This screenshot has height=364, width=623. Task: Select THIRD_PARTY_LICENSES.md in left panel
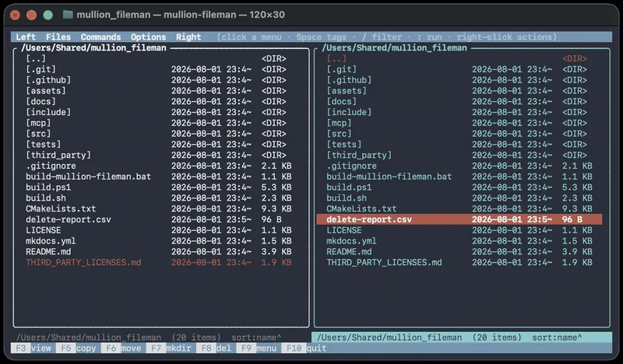(x=159, y=262)
